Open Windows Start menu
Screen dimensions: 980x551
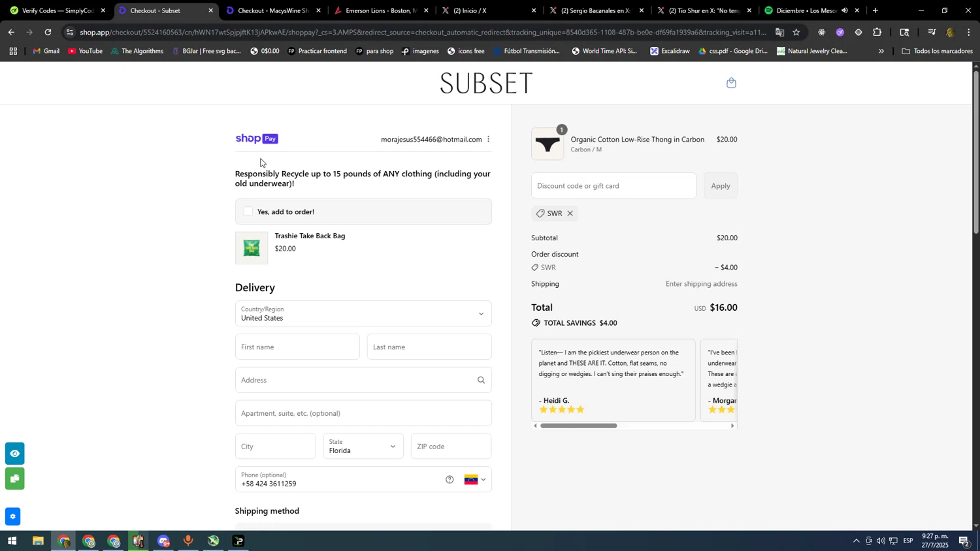coord(11,541)
